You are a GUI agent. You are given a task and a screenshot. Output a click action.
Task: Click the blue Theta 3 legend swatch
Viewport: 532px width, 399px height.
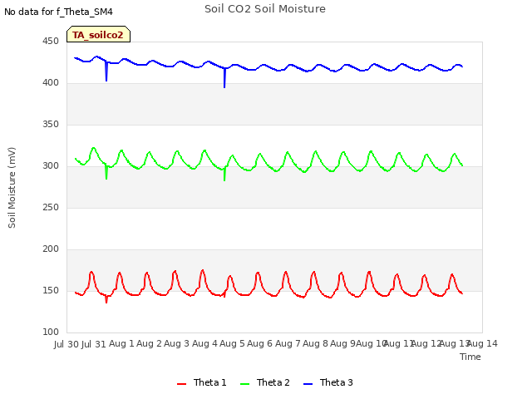click(308, 384)
